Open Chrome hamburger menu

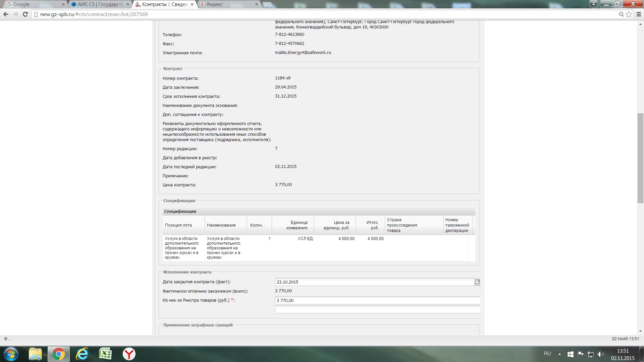point(639,14)
